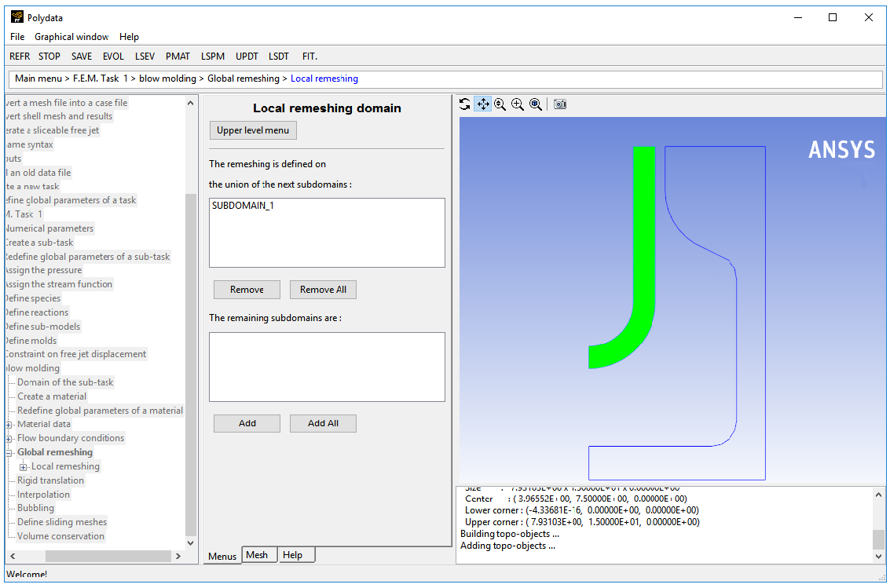Click the Add button
This screenshot has width=890, height=588.
247,424
